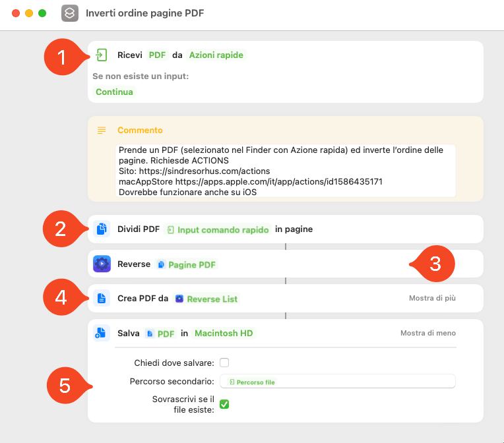Open the Azioni rapide source selector
This screenshot has height=443, width=504.
216,55
